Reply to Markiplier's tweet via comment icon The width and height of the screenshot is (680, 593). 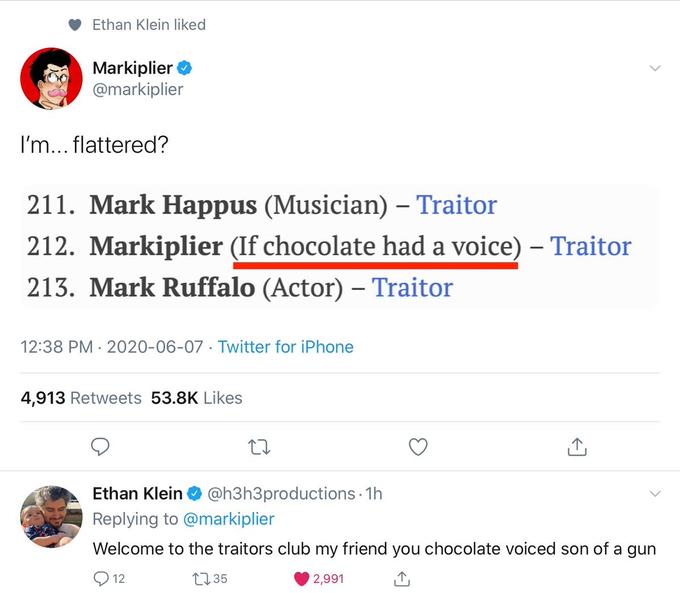[100, 447]
